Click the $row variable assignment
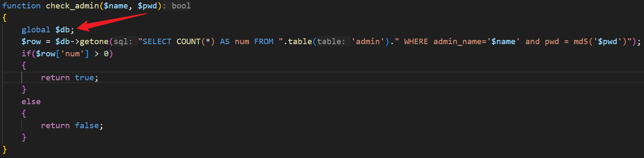 pos(31,42)
